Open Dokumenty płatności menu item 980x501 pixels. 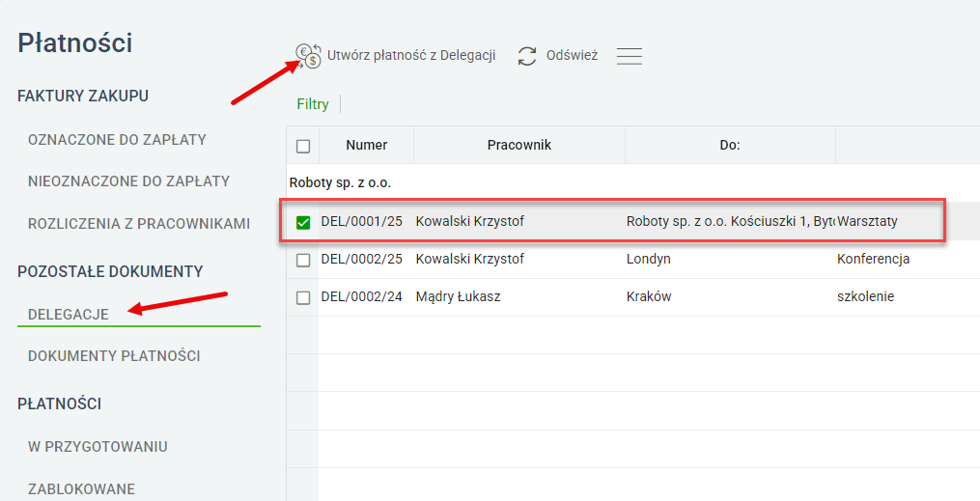point(114,356)
